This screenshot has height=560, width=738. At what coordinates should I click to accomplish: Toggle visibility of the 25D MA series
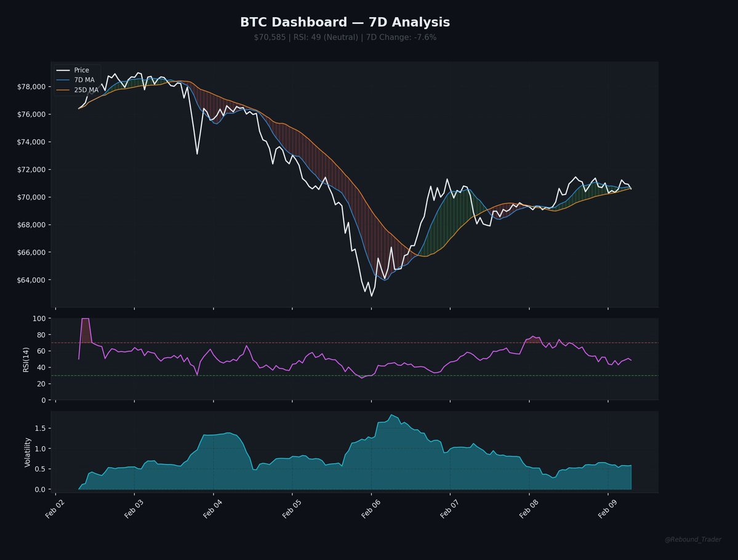tap(85, 89)
